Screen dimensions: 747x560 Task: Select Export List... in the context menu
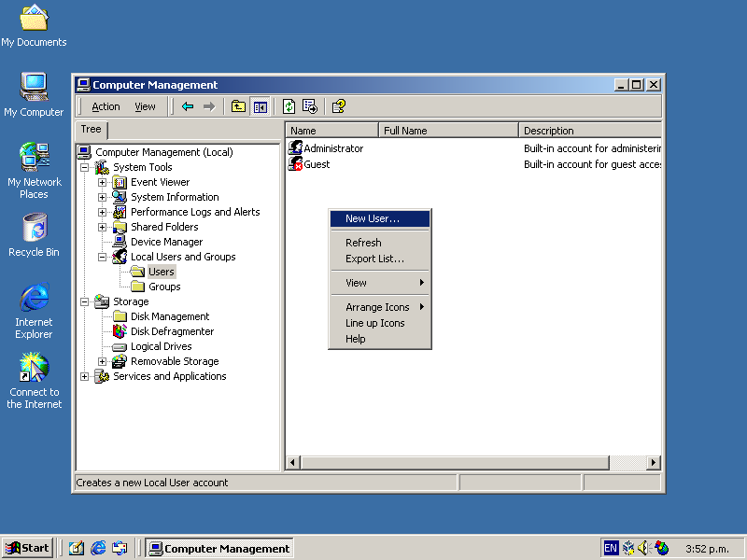[x=374, y=259]
